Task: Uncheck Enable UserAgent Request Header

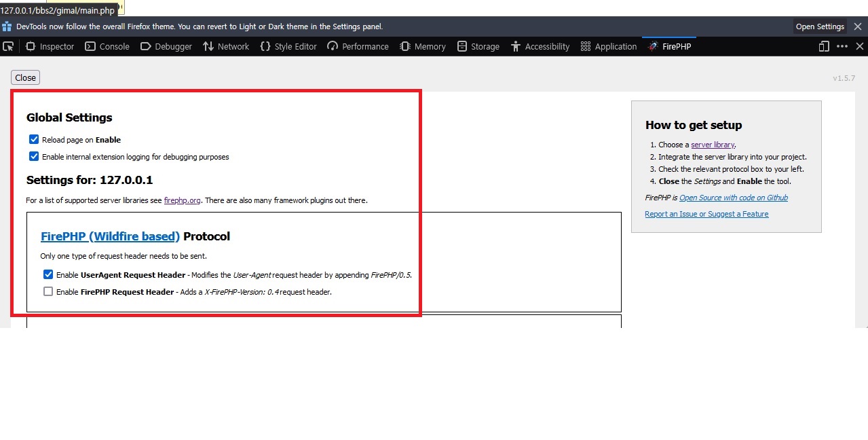Action: [48, 274]
